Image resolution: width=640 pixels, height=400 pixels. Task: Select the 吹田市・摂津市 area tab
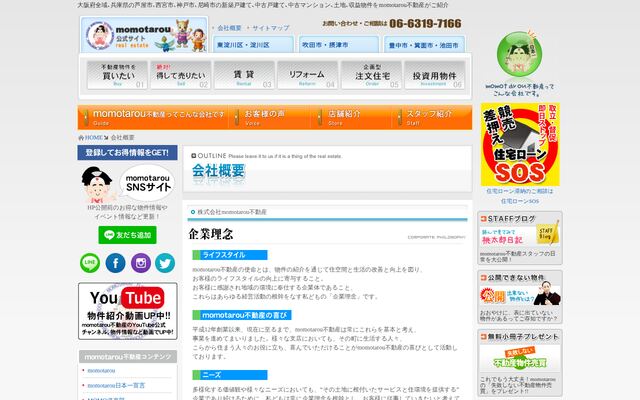point(339,44)
